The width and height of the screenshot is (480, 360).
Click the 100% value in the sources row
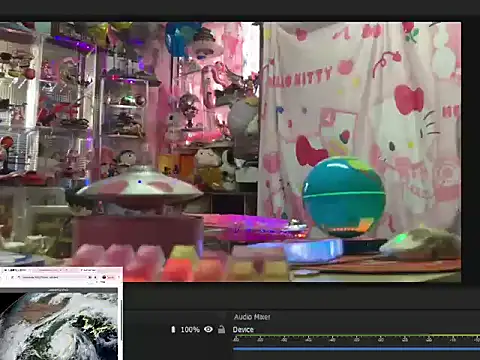[x=190, y=330]
